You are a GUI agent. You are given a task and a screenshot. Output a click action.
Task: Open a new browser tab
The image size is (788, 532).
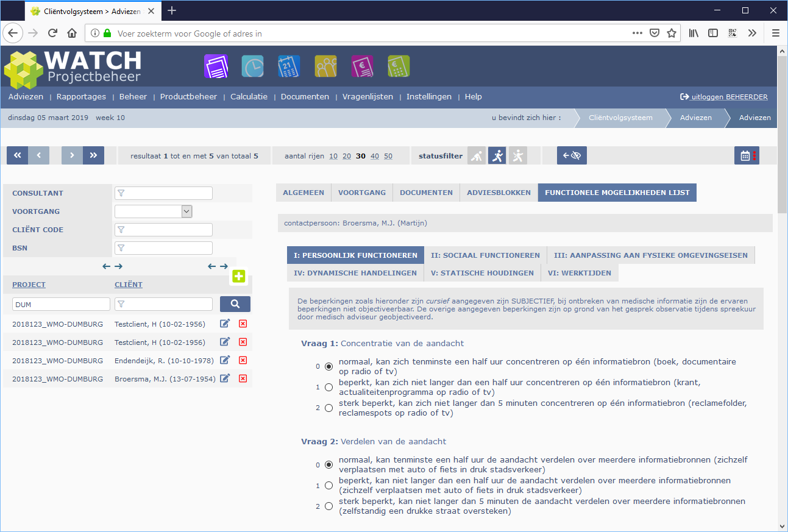172,10
